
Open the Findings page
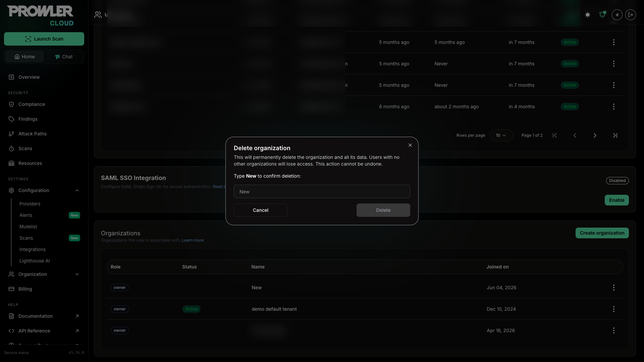pyautogui.click(x=28, y=119)
